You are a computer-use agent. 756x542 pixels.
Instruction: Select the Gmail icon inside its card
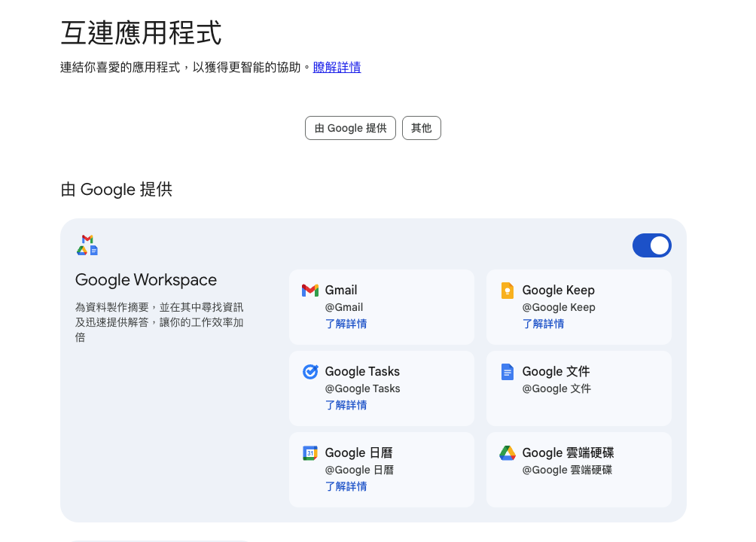[x=310, y=290]
